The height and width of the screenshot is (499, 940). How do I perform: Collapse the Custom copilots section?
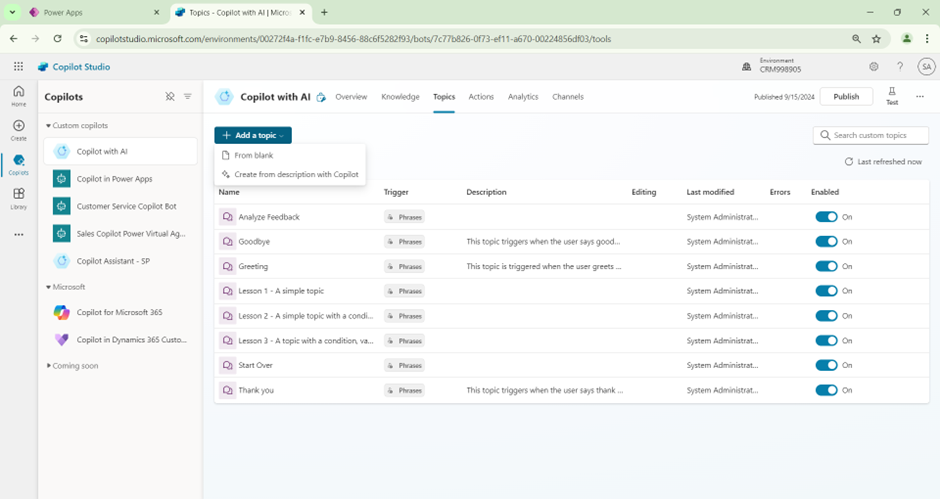pyautogui.click(x=49, y=126)
